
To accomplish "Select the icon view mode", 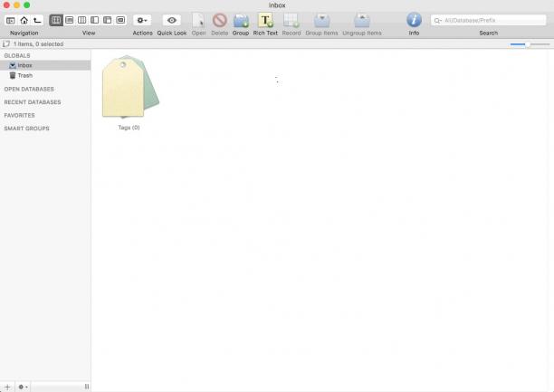I will pyautogui.click(x=56, y=20).
